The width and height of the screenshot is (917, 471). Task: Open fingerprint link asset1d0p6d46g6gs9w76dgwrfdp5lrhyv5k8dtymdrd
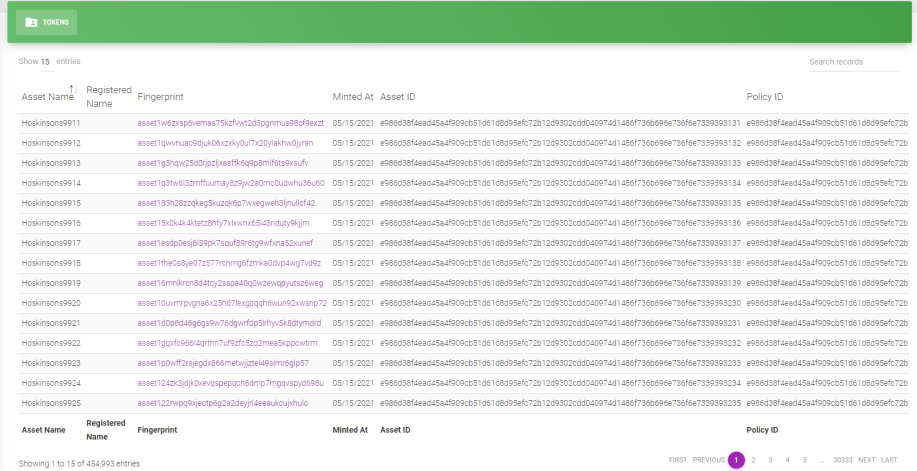pos(229,323)
